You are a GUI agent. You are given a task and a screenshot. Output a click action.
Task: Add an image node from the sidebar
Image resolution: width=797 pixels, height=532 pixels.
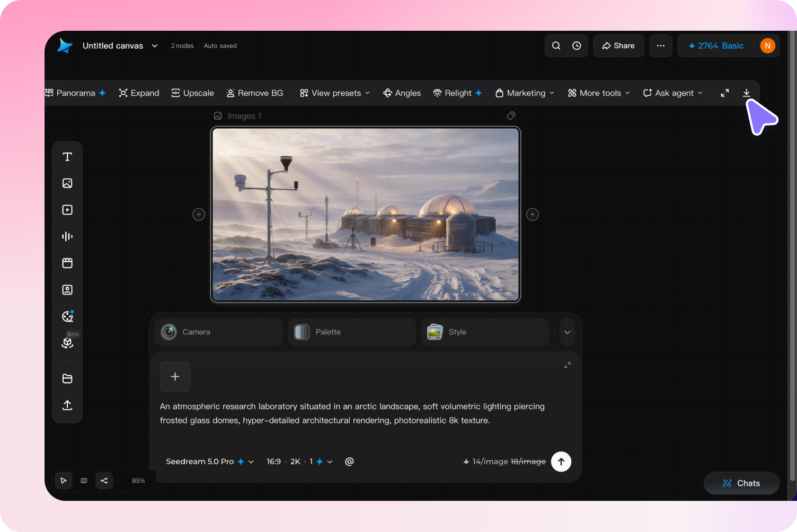coord(67,183)
